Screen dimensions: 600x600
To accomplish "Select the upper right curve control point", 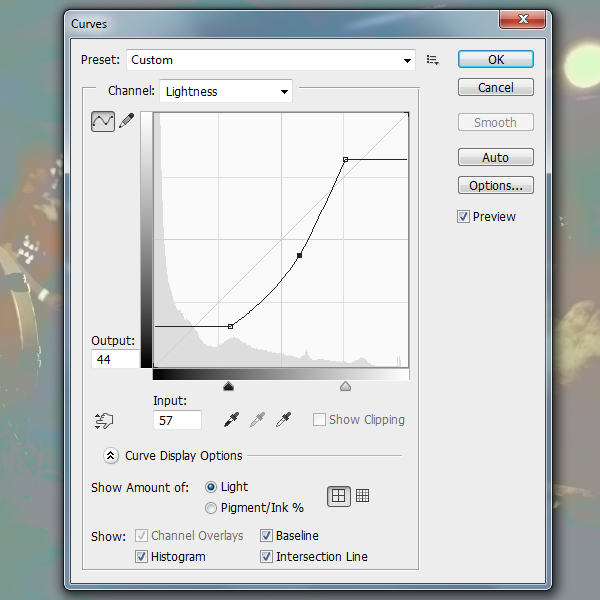I will point(346,159).
